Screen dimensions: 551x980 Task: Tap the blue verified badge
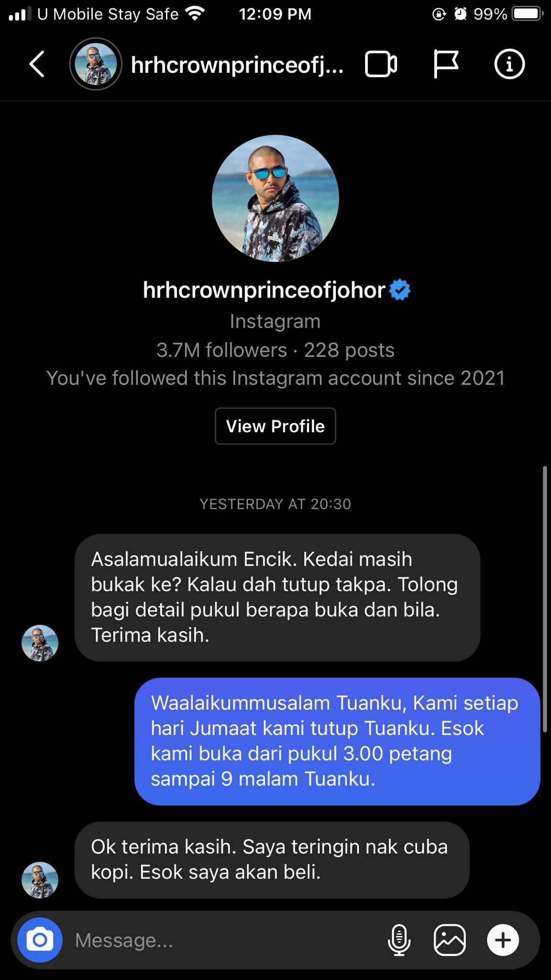coord(400,290)
